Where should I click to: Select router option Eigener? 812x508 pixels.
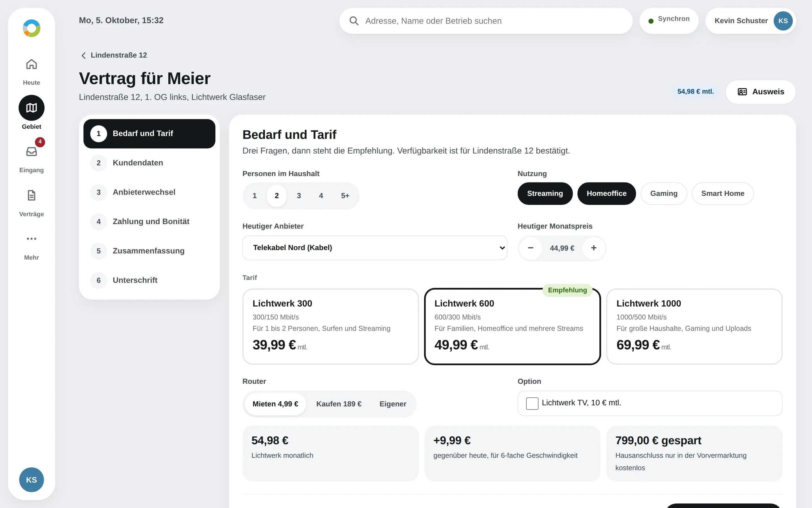392,404
